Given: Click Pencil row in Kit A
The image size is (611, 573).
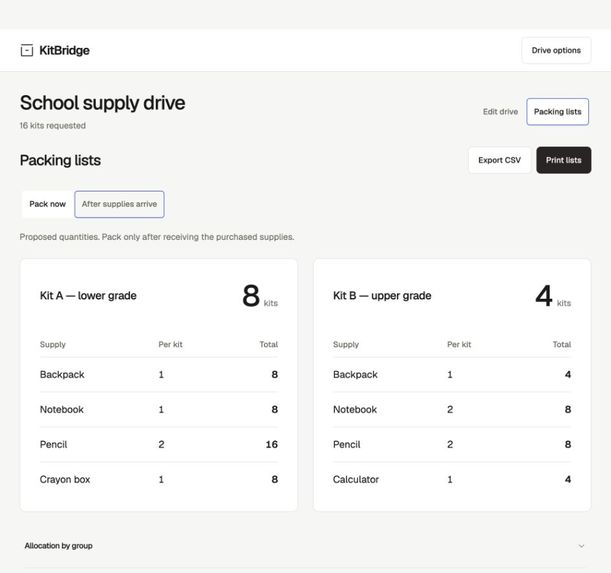Looking at the screenshot, I should (159, 444).
